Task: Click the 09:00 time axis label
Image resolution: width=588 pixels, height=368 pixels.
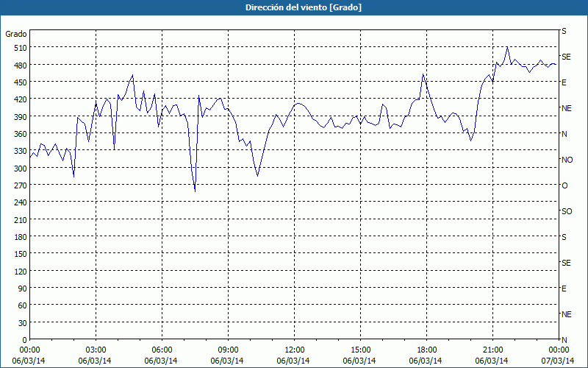Action: click(228, 350)
